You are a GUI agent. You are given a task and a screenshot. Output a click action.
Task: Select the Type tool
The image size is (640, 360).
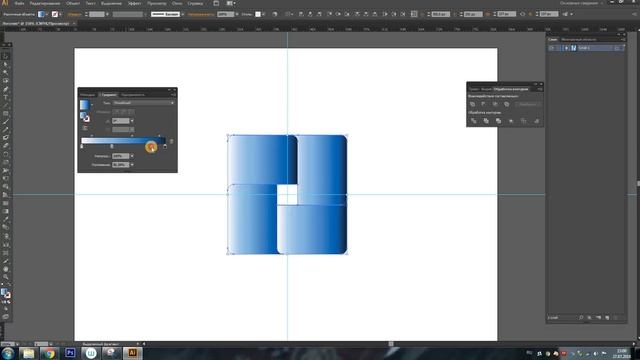tap(6, 97)
